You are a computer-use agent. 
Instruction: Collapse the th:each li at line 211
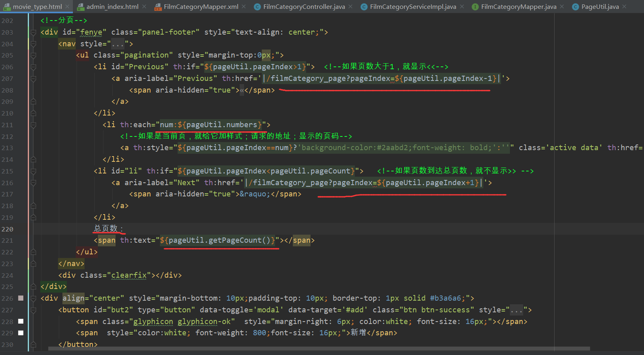click(x=33, y=125)
